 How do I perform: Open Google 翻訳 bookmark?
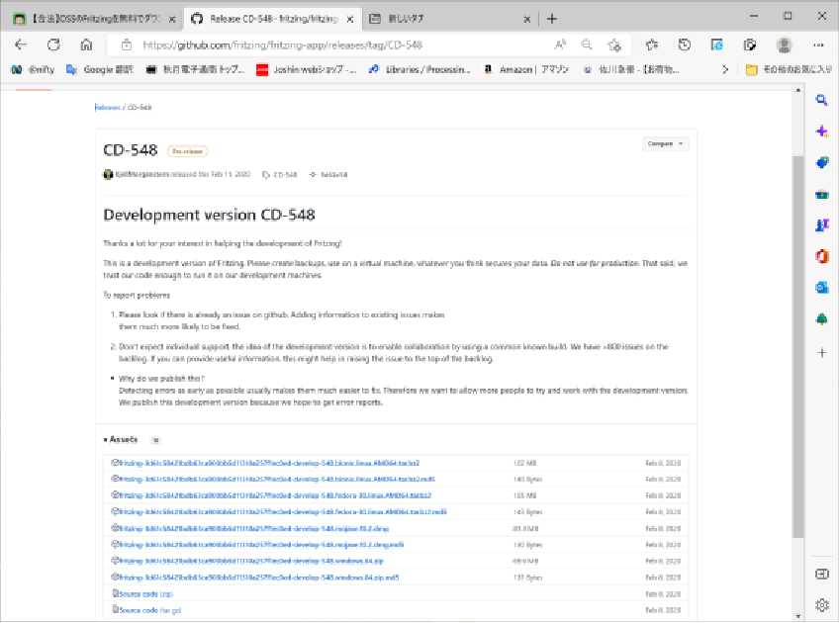click(100, 69)
